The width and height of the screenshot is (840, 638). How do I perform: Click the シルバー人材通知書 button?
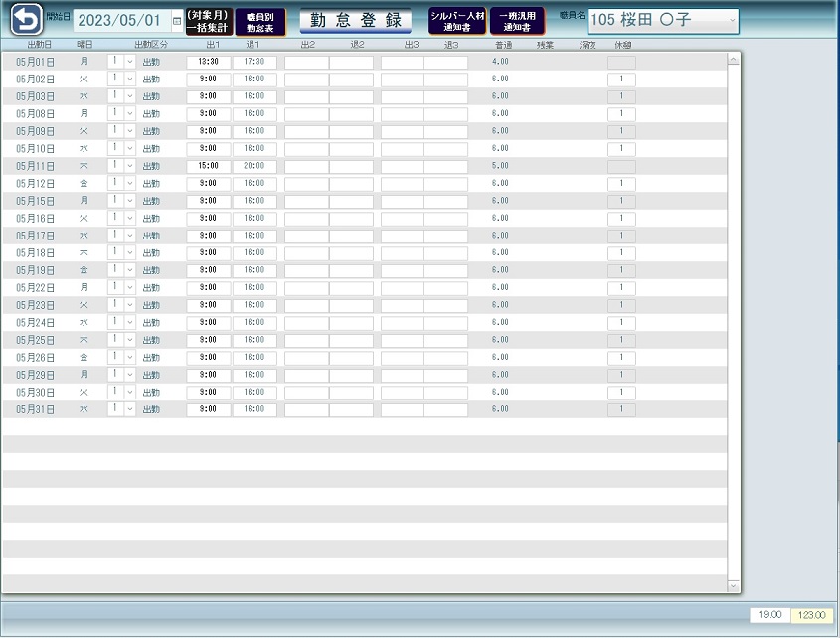[x=457, y=22]
